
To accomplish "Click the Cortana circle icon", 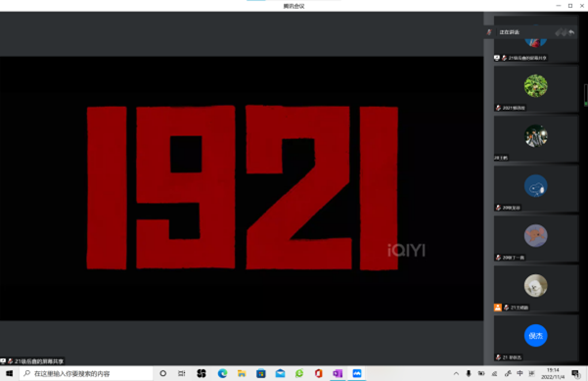I will pos(162,373).
